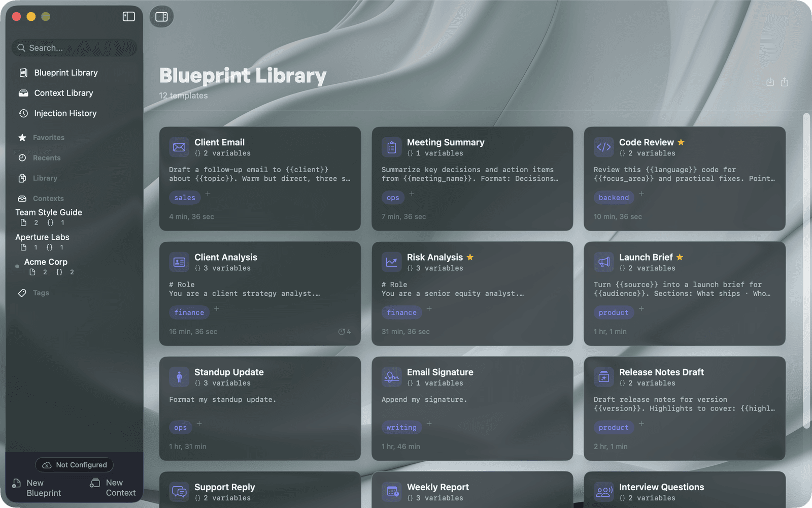812x508 pixels.
Task: Add a tag to Standup Update
Action: pyautogui.click(x=199, y=423)
